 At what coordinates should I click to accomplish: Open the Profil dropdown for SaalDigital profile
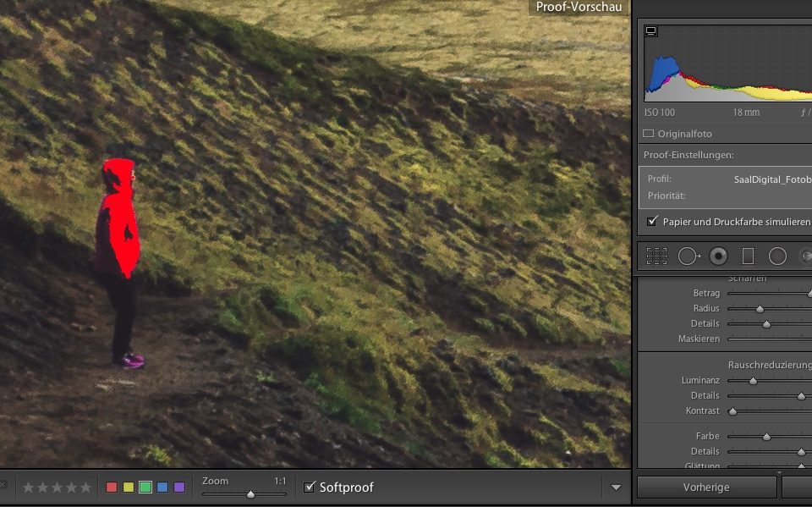click(x=771, y=179)
